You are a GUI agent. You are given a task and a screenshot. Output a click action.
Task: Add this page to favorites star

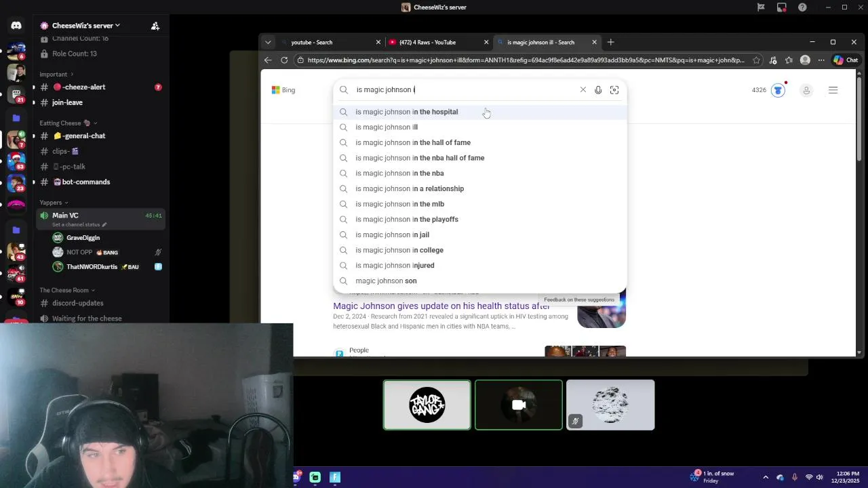[x=756, y=60]
